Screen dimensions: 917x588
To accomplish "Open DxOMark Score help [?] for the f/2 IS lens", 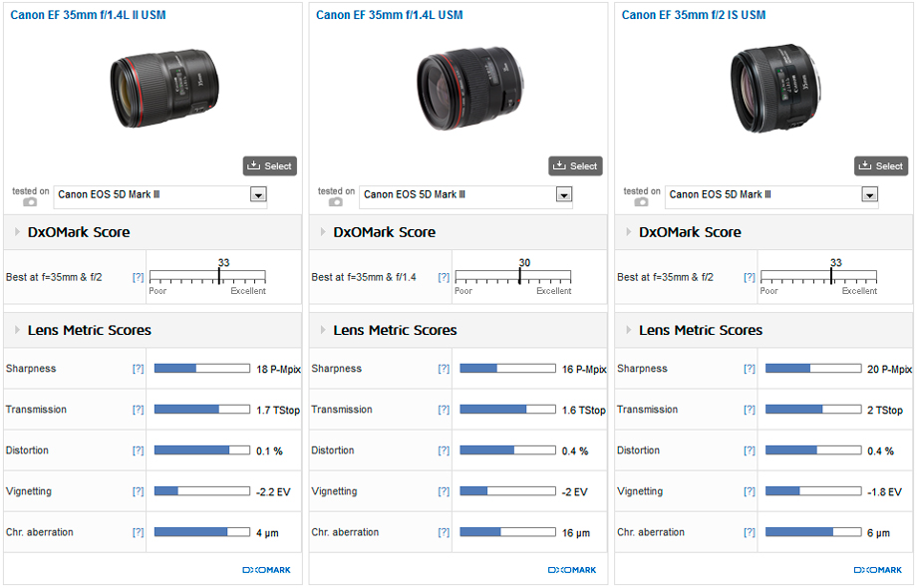I will click(x=750, y=277).
